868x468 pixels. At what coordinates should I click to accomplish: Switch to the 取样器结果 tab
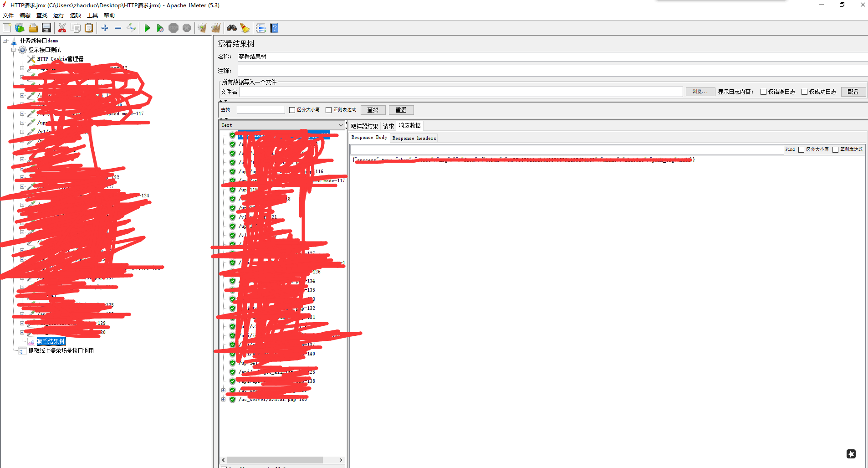pyautogui.click(x=364, y=126)
